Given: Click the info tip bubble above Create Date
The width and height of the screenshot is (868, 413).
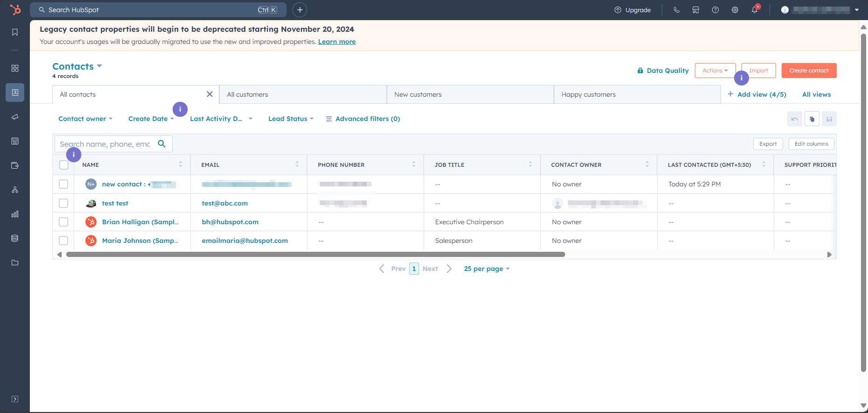Looking at the screenshot, I should click(x=180, y=109).
